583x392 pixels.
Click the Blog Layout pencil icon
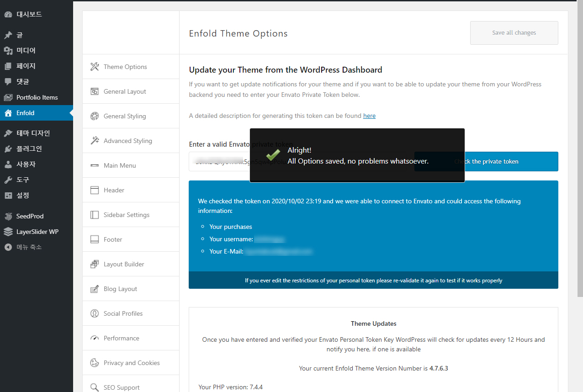point(95,289)
